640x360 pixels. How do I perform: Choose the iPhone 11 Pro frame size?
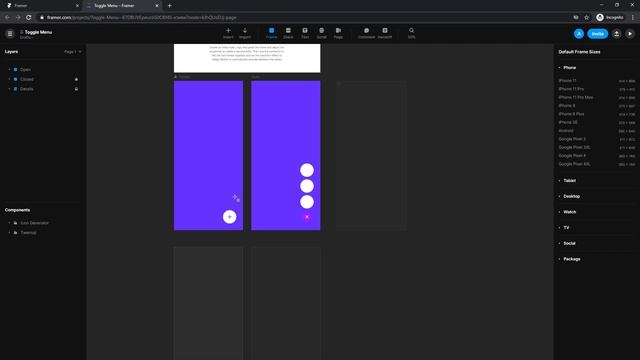click(597, 89)
